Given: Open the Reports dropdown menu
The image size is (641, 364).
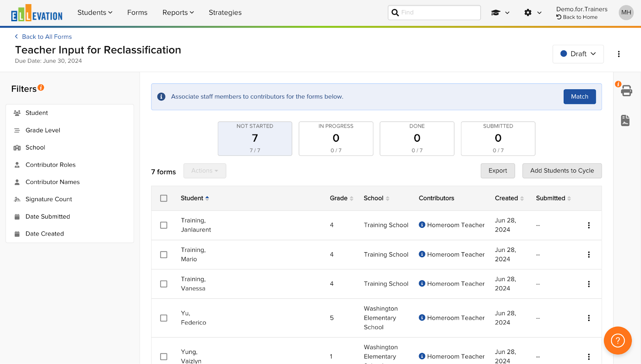Looking at the screenshot, I should coord(178,12).
